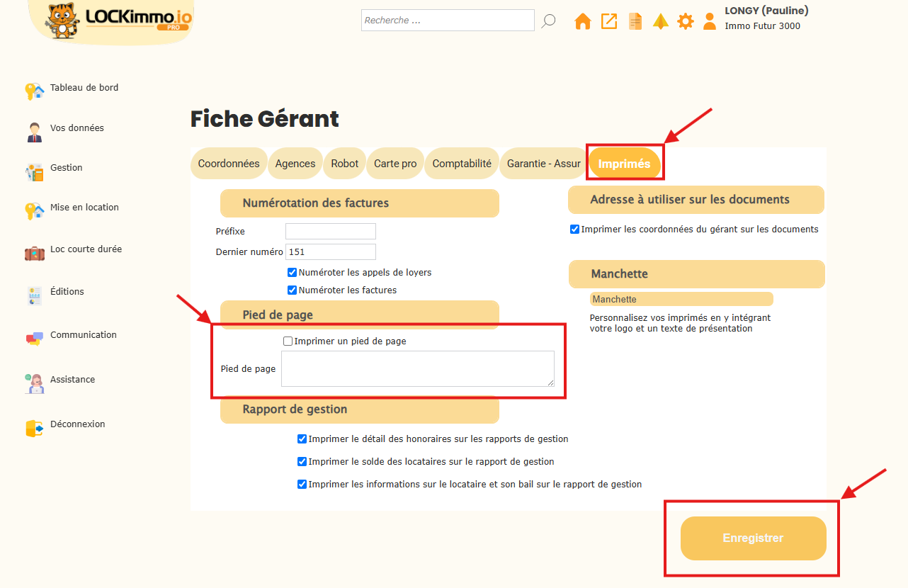Click the user profile icon

pyautogui.click(x=710, y=21)
